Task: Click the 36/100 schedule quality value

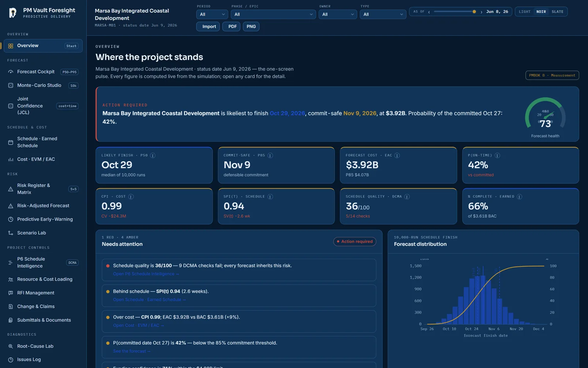Action: click(x=358, y=206)
